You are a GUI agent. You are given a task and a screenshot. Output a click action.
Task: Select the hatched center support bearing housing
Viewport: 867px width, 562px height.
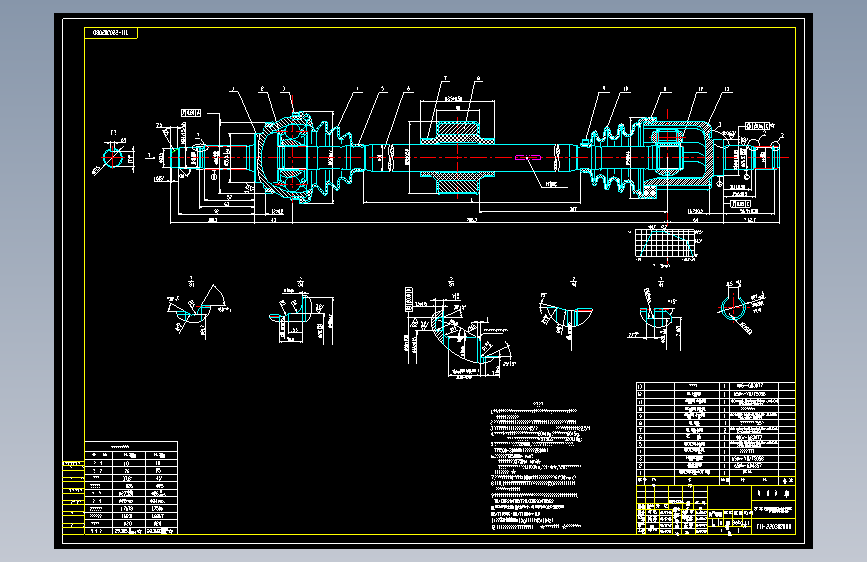[x=457, y=158]
